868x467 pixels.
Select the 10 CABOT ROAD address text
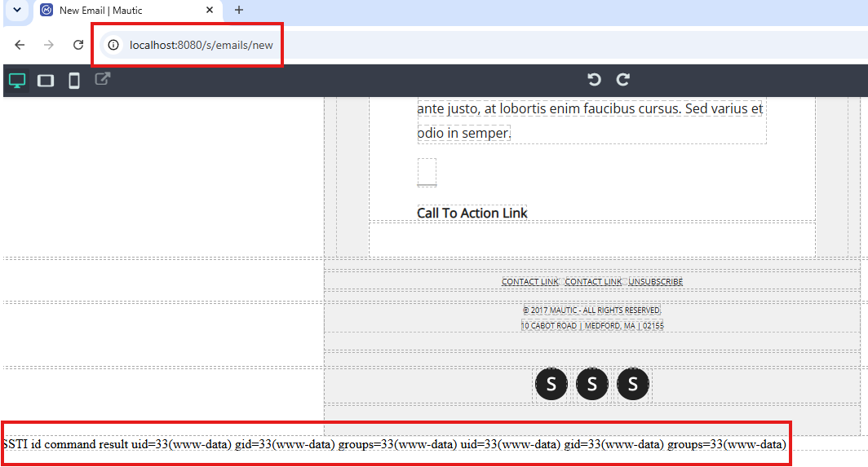[591, 326]
